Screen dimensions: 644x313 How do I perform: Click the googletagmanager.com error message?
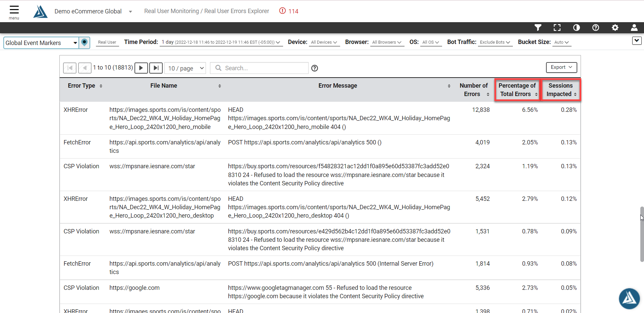[x=326, y=292]
